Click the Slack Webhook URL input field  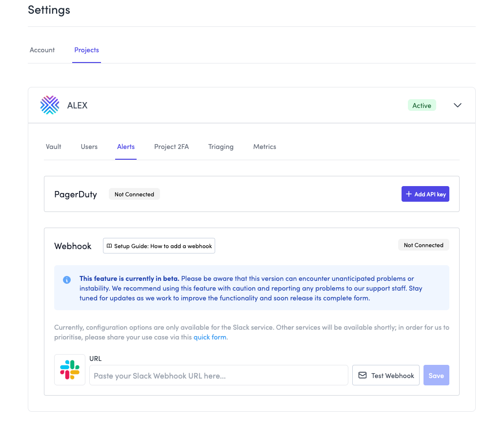(x=218, y=376)
